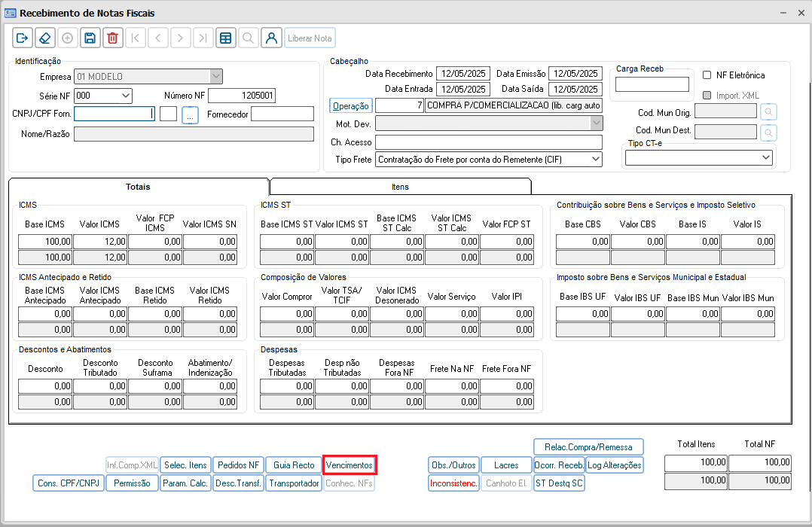Click the red trash delete icon

click(x=112, y=38)
